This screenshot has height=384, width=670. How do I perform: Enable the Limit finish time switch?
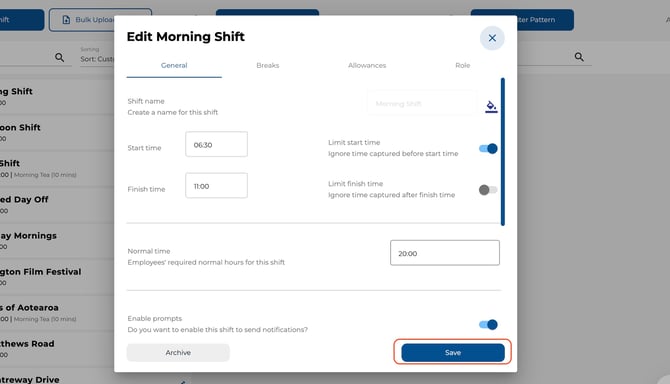[488, 190]
